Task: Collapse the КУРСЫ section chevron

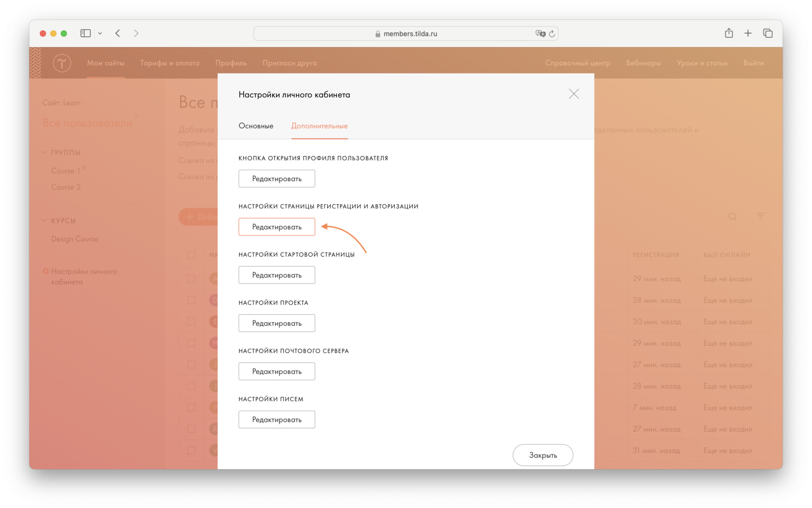Action: coord(44,221)
